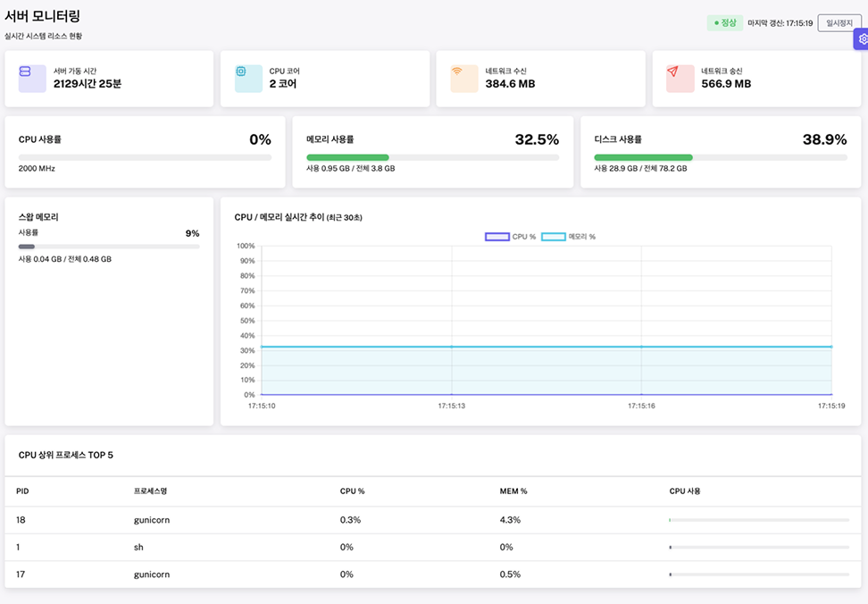Click the network receive wifi icon
The width and height of the screenshot is (868, 604).
(x=456, y=71)
